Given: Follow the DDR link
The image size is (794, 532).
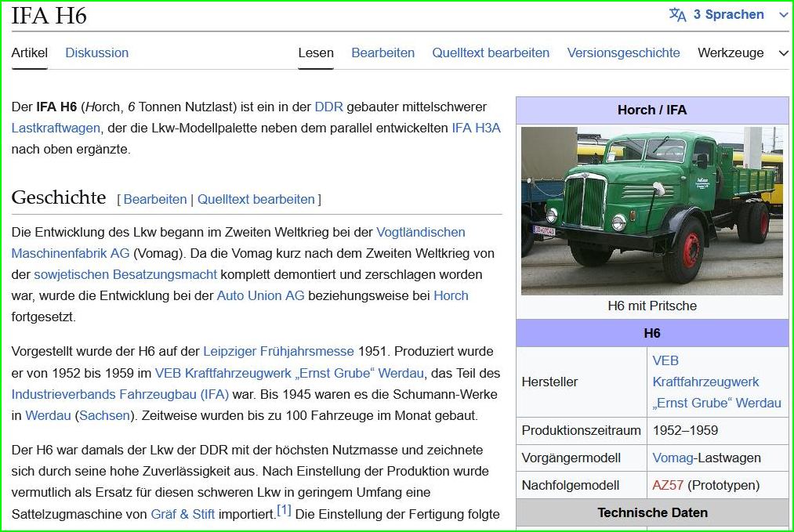Looking at the screenshot, I should coord(328,107).
